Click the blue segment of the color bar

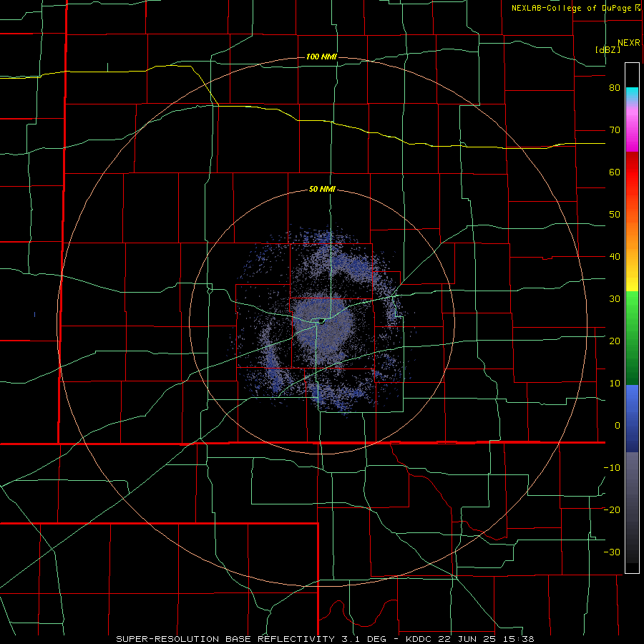click(632, 419)
